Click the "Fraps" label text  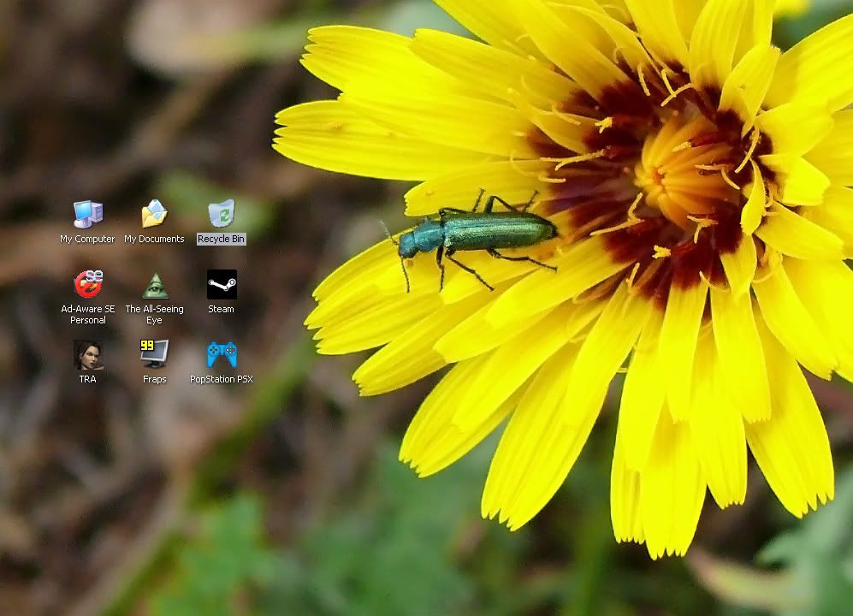tap(154, 379)
